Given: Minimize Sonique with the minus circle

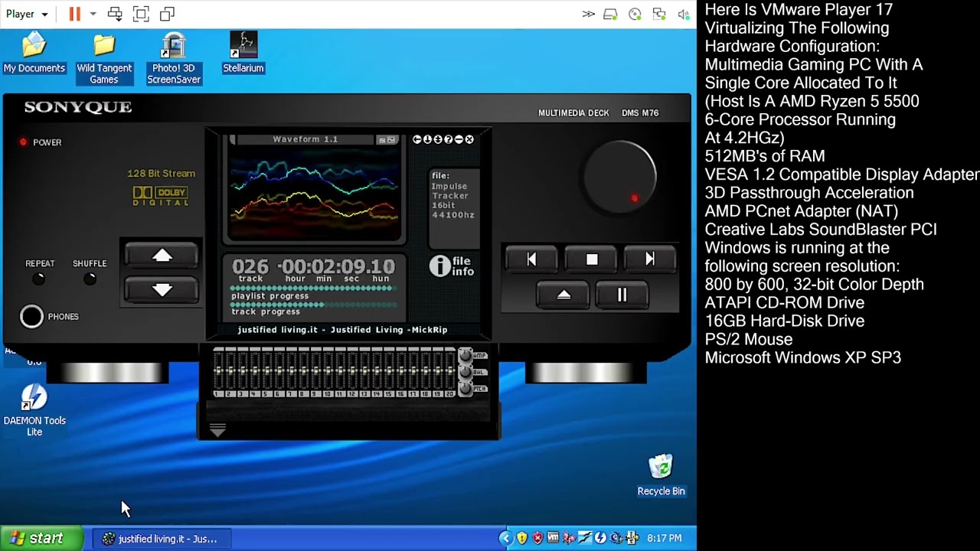Looking at the screenshot, I should point(459,139).
